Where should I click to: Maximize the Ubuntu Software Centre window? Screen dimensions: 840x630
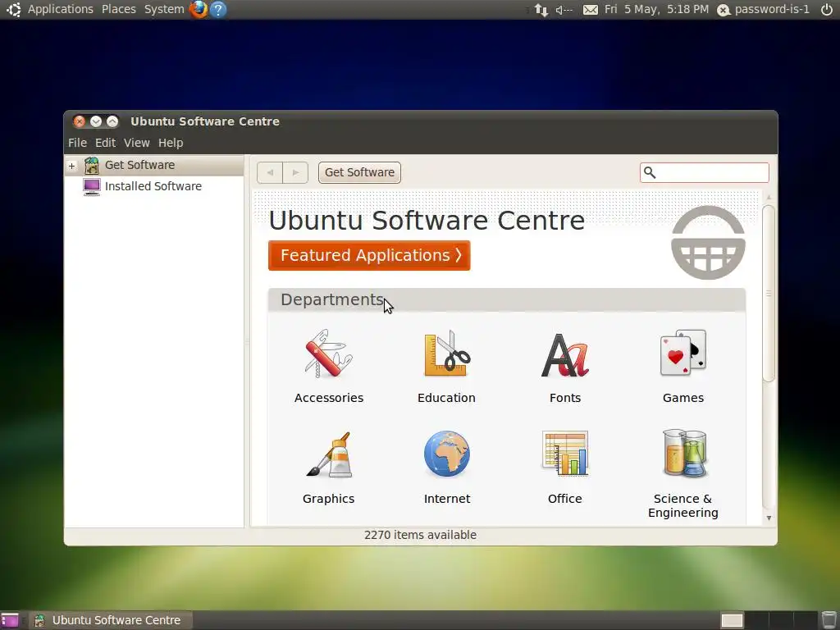coord(112,121)
